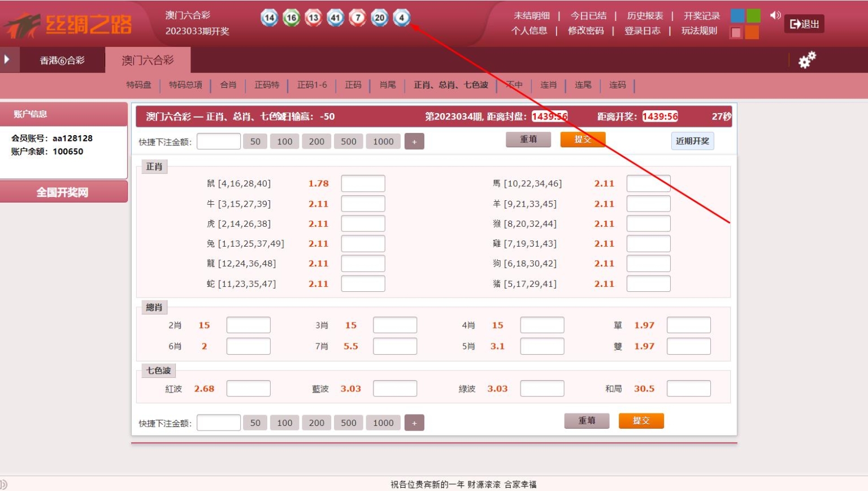Image resolution: width=868 pixels, height=491 pixels.
Task: Click the red lottery ball numbered 7
Action: (358, 18)
